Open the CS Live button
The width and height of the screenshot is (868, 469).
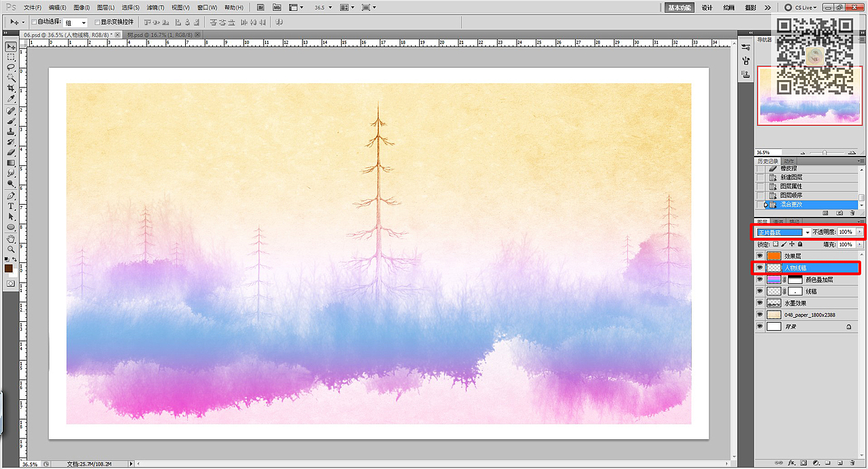click(802, 7)
